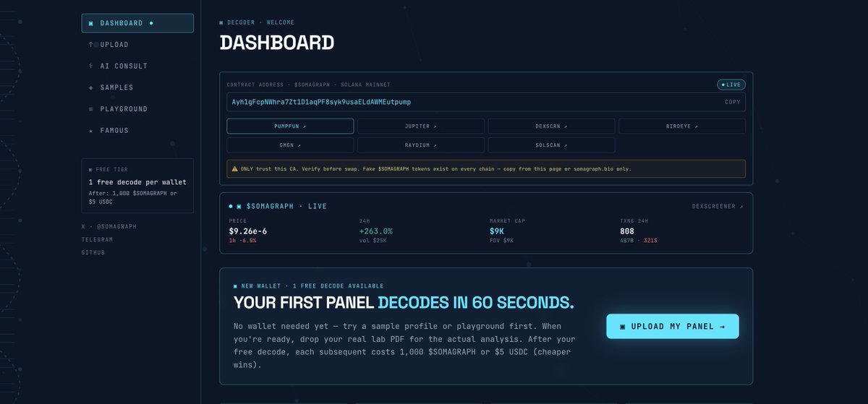868x404 pixels.
Task: Open the GMGN link button
Action: point(290,145)
